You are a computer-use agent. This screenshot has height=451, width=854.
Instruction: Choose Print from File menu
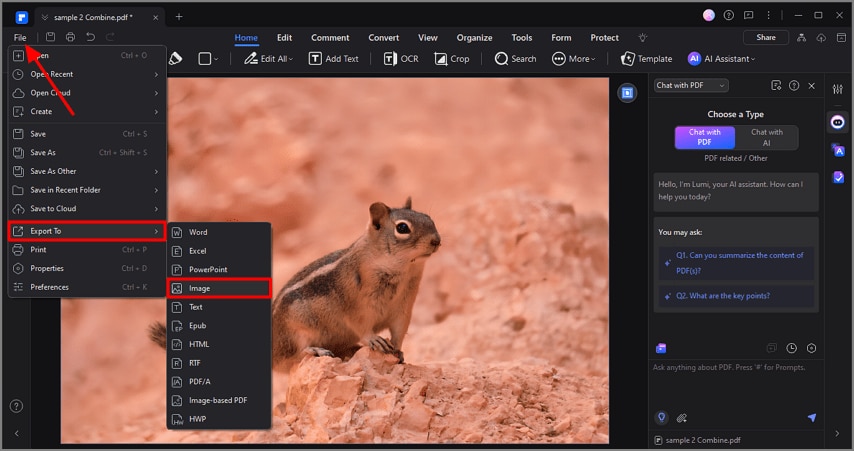(x=87, y=249)
